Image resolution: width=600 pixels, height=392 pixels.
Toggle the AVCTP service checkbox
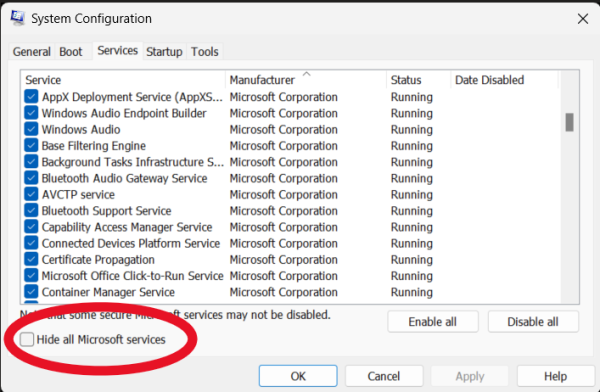(x=31, y=194)
